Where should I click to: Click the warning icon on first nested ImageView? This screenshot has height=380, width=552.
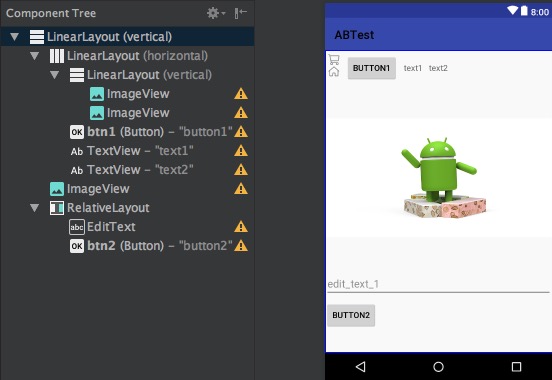click(x=241, y=94)
